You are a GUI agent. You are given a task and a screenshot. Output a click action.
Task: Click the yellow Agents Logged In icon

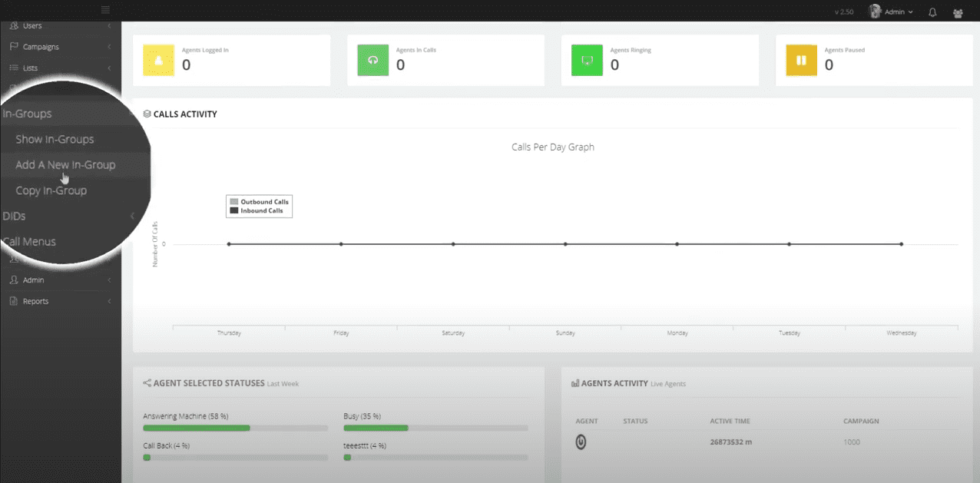(x=159, y=61)
